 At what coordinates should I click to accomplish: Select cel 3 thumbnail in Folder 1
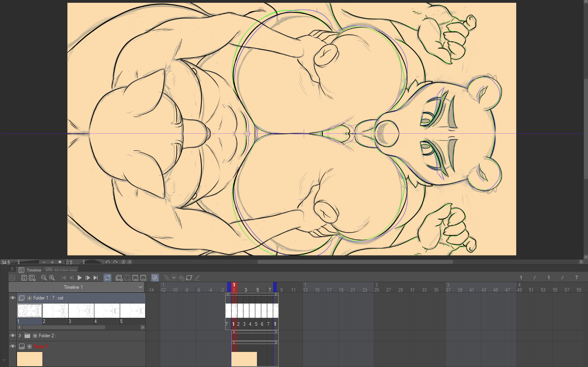click(81, 311)
